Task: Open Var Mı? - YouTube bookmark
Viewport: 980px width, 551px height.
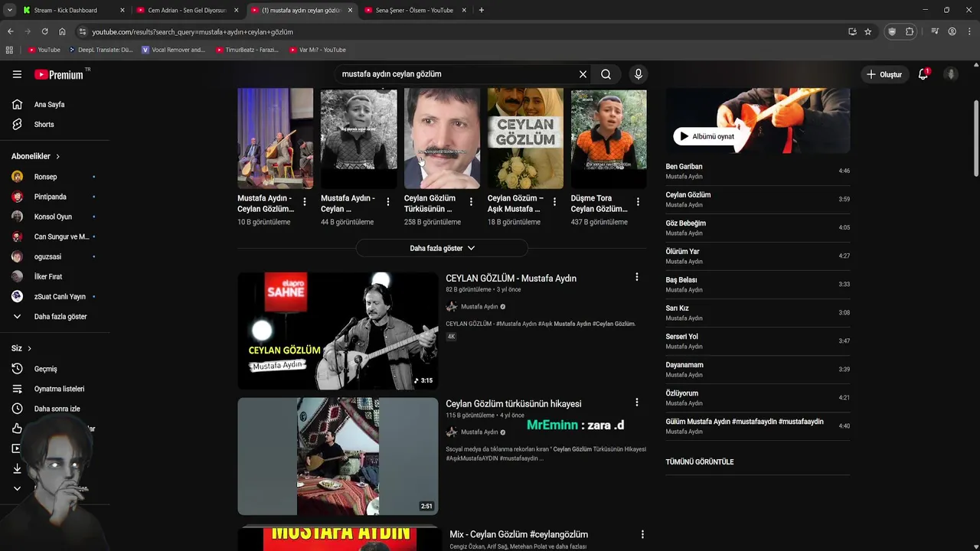Action: tap(317, 50)
